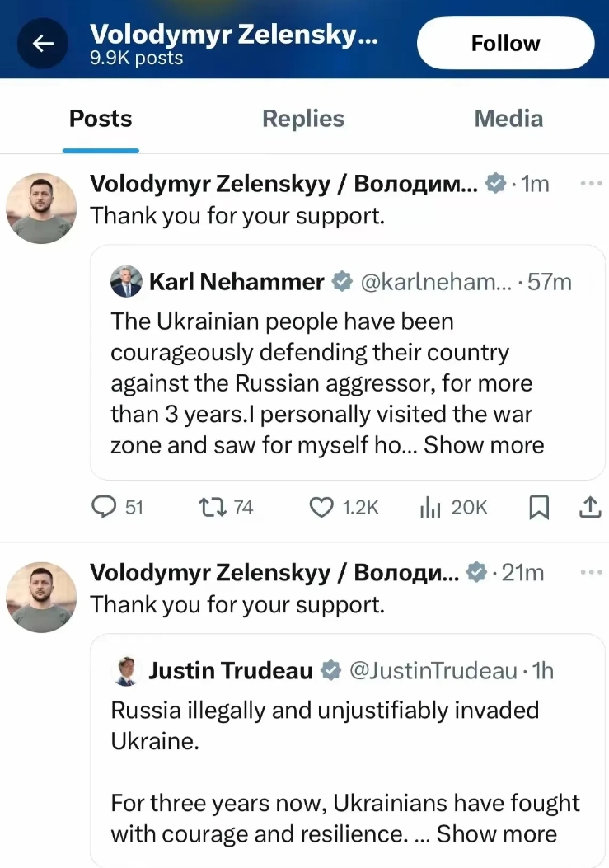The height and width of the screenshot is (868, 609).
Task: Open Zelenskyy's avatar on the first post
Action: tap(41, 209)
